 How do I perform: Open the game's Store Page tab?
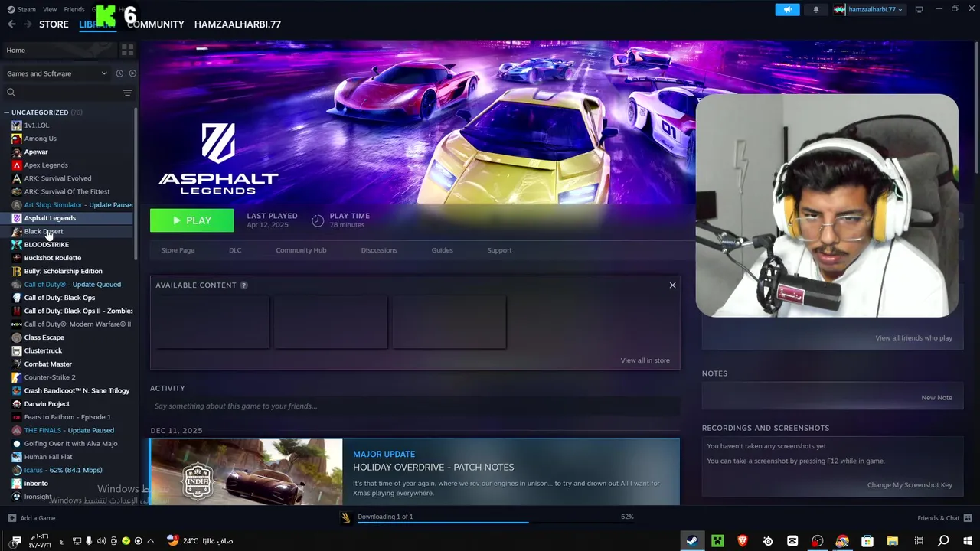[x=178, y=250]
